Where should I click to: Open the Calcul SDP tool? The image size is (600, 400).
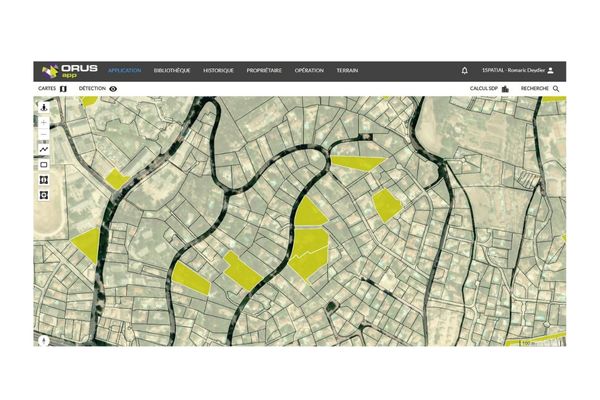(x=505, y=89)
